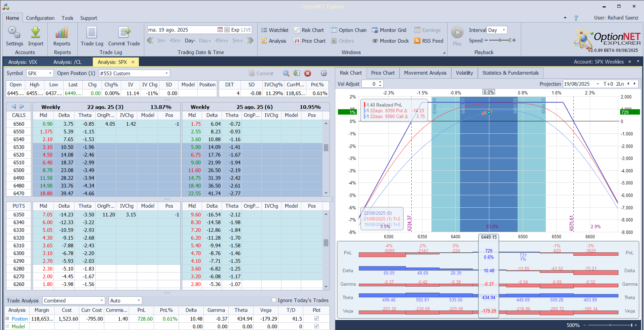Toggle the T+0 projection option
Screen dimensions: 644x330
[608, 84]
